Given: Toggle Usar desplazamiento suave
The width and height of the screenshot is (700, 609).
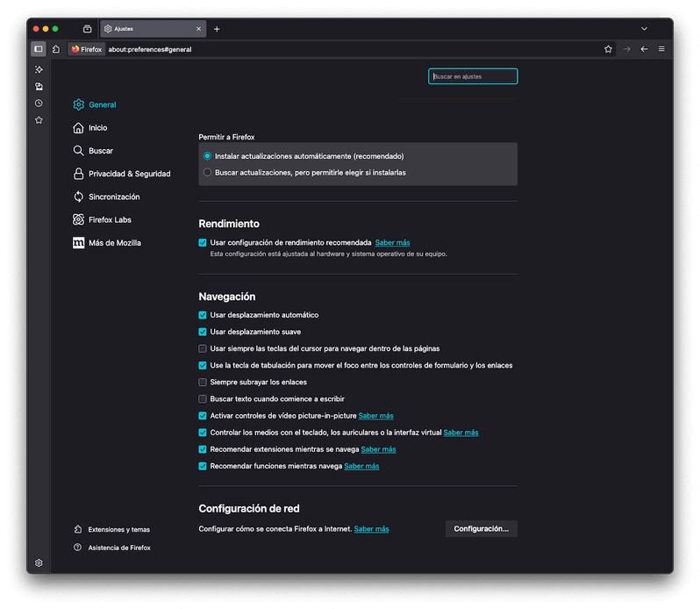Looking at the screenshot, I should pyautogui.click(x=203, y=332).
